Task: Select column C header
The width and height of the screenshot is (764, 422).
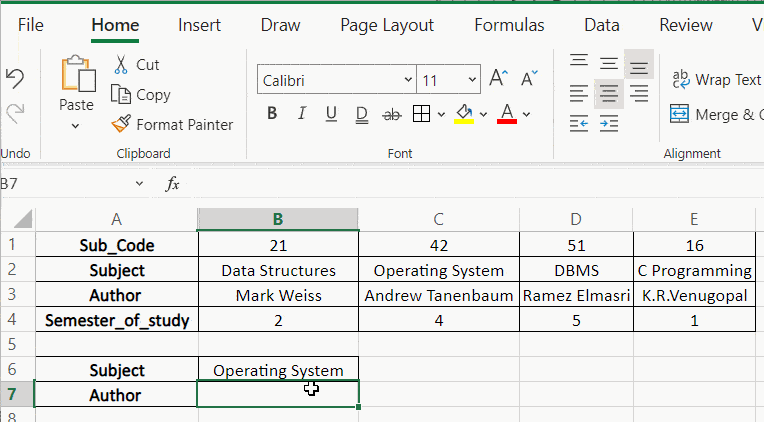Action: pos(439,219)
